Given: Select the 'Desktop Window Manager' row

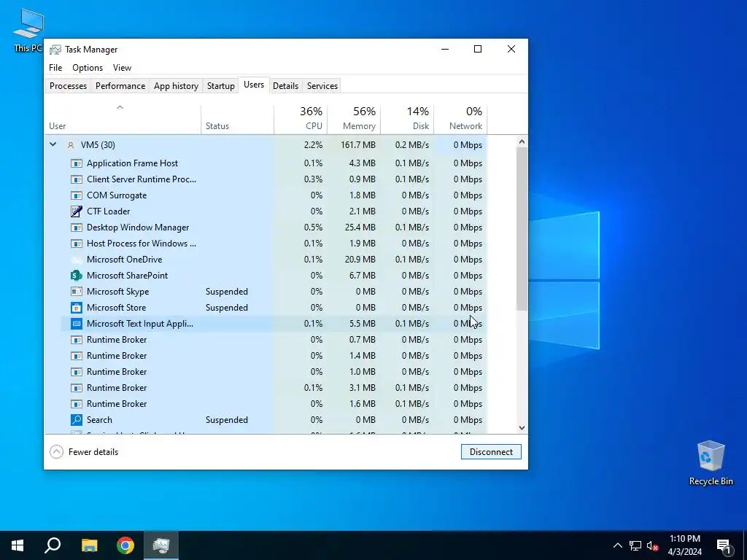Looking at the screenshot, I should point(274,227).
